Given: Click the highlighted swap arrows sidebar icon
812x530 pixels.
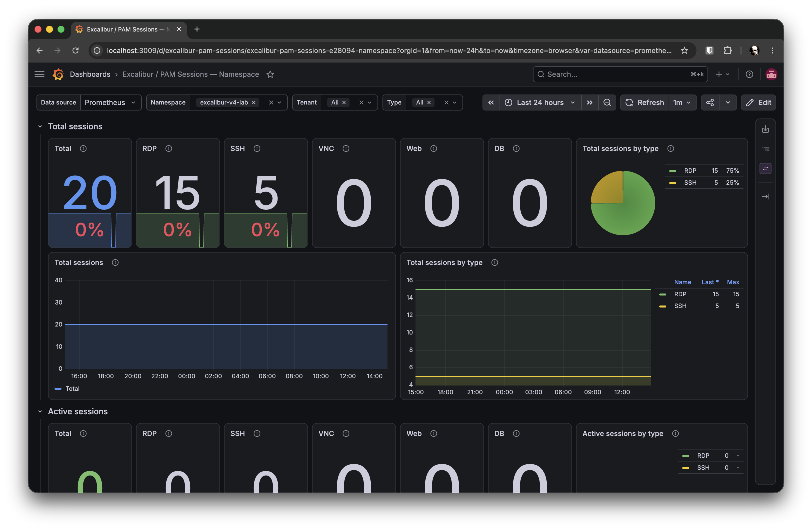Looking at the screenshot, I should pyautogui.click(x=765, y=168).
